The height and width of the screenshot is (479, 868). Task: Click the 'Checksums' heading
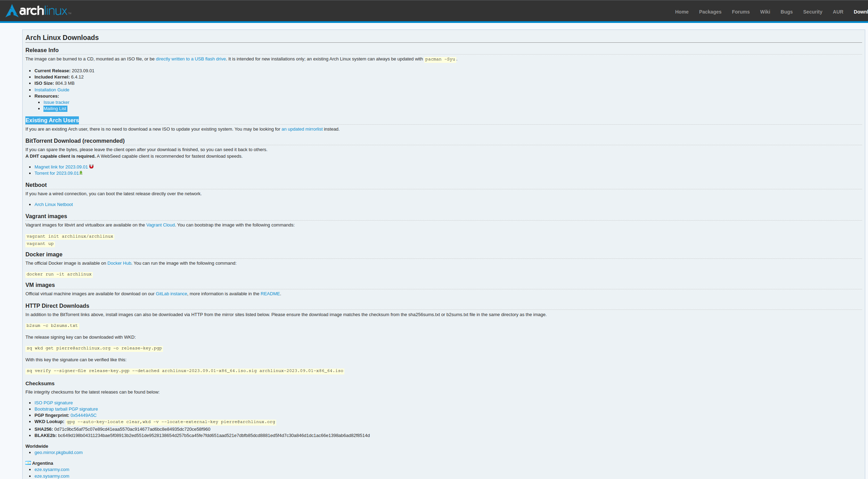pos(40,383)
